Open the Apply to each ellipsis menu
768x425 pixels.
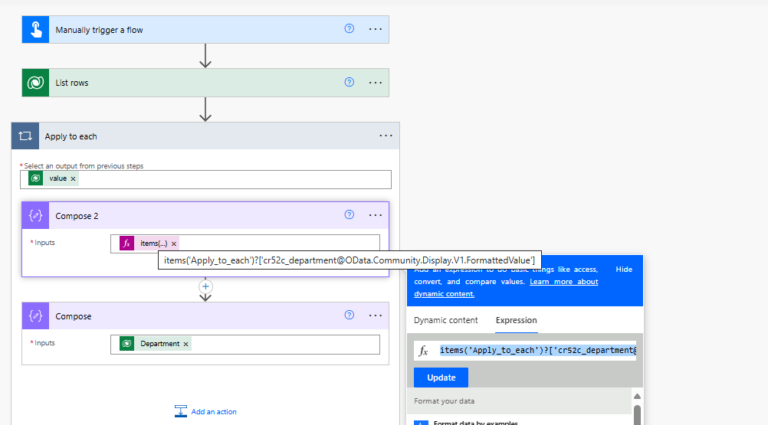point(385,136)
